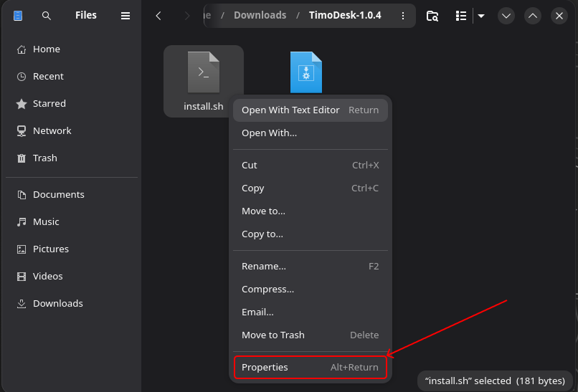Open Pictures in the sidebar
The width and height of the screenshot is (578, 392).
coord(72,249)
